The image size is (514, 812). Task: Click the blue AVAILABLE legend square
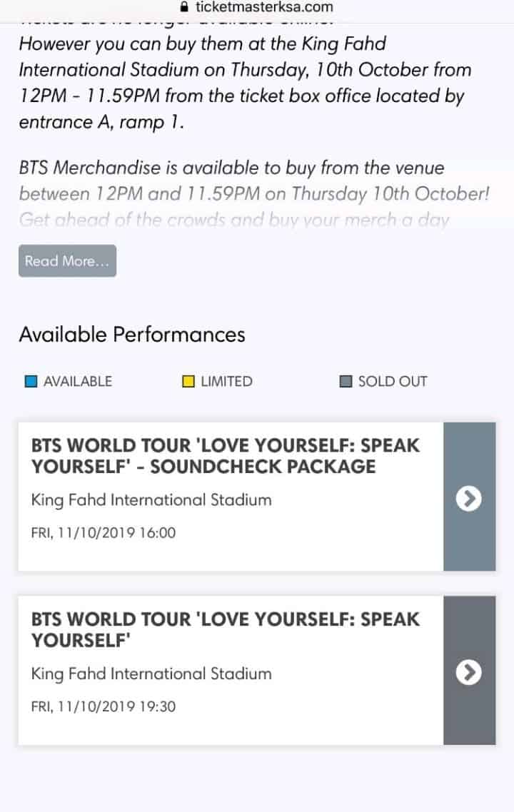point(31,382)
